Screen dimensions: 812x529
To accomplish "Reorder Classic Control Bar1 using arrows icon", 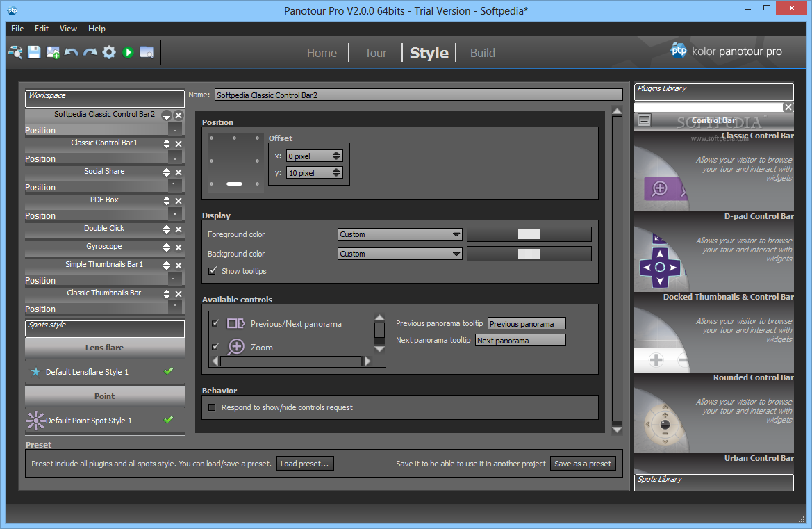I will pos(166,143).
